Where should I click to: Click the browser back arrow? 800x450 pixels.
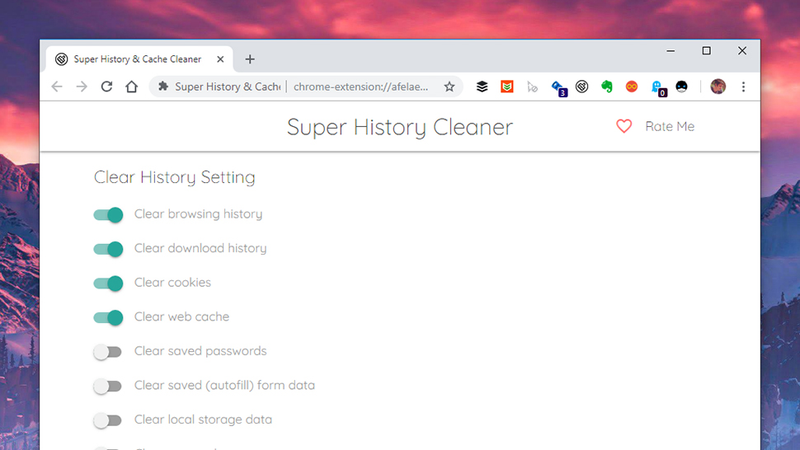click(57, 87)
